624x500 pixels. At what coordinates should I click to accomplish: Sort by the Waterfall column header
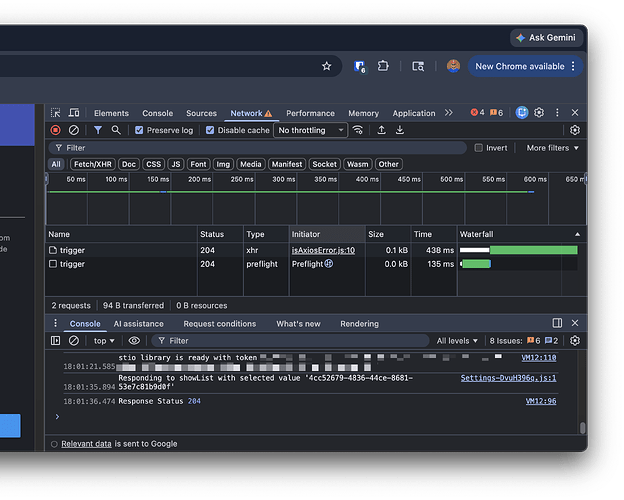click(x=522, y=234)
